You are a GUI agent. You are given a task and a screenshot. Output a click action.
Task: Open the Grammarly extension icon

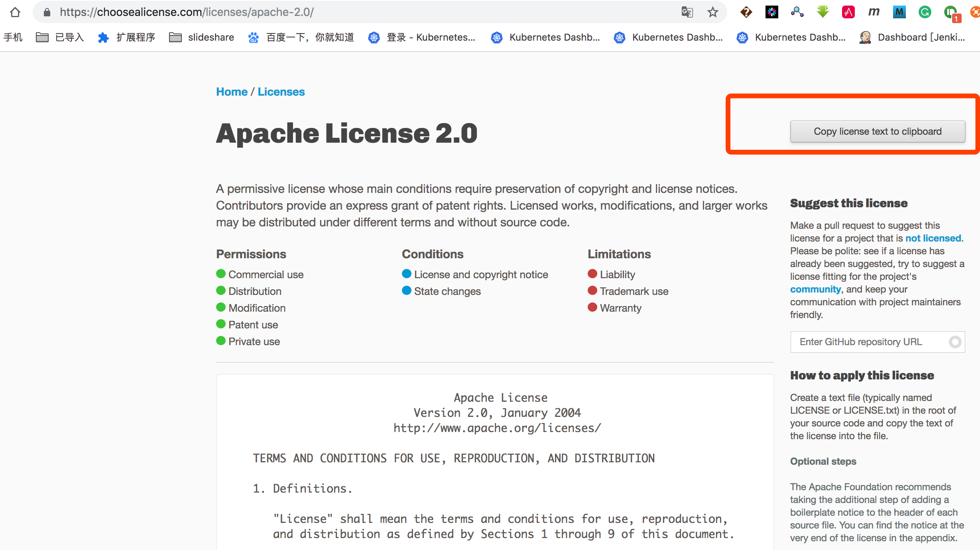pos(925,12)
